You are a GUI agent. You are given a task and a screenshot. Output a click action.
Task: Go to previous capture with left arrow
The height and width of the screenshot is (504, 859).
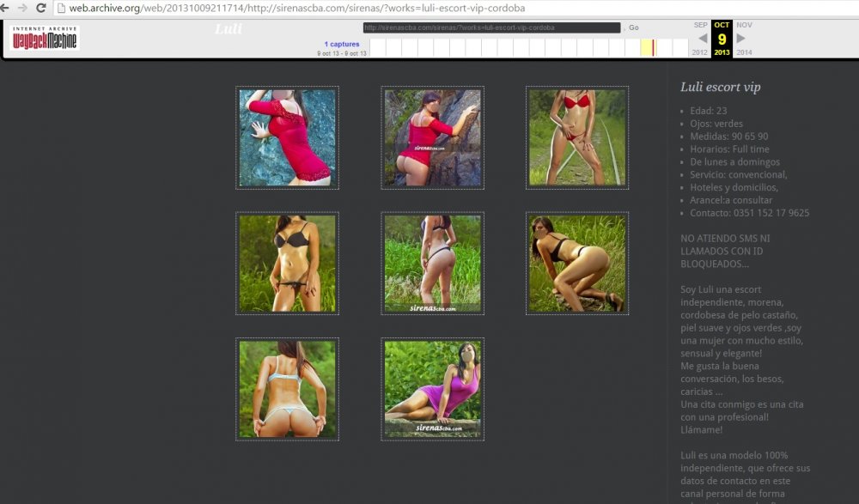[x=703, y=38]
